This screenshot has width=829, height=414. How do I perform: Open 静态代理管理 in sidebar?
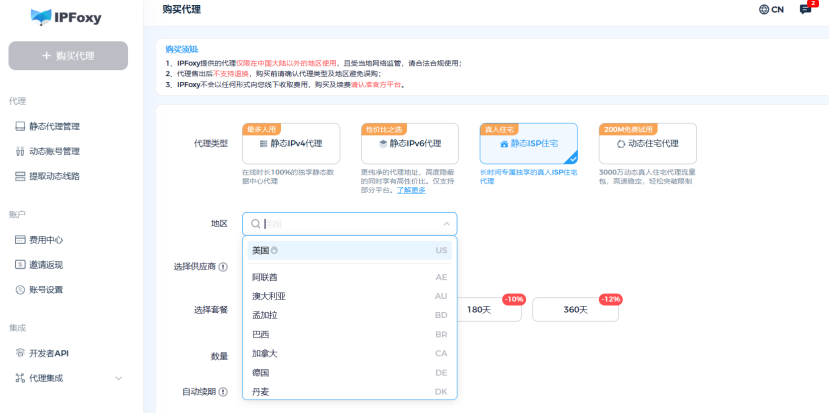[54, 127]
